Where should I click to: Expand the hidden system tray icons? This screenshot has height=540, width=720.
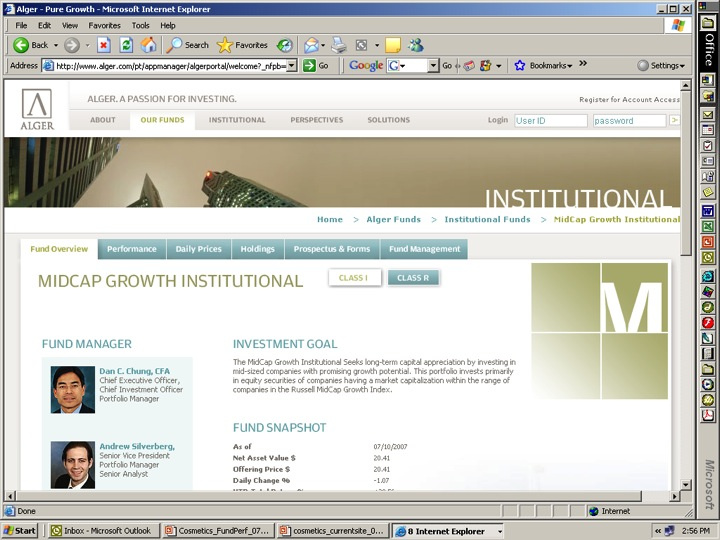click(658, 531)
